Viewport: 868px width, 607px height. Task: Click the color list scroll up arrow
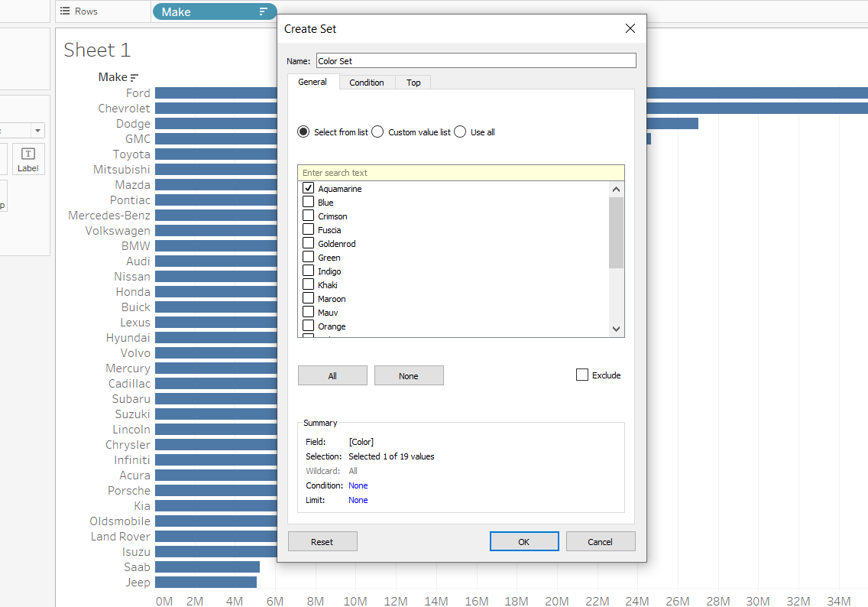click(x=616, y=190)
